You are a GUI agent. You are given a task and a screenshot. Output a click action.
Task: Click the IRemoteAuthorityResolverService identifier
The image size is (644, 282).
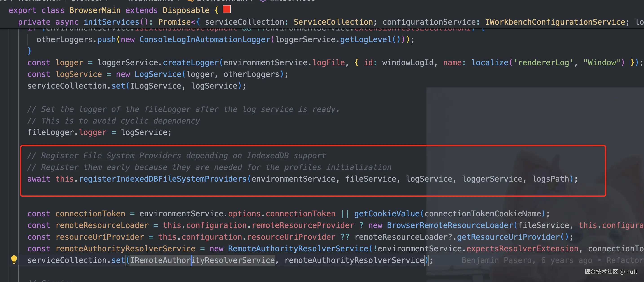click(x=202, y=260)
